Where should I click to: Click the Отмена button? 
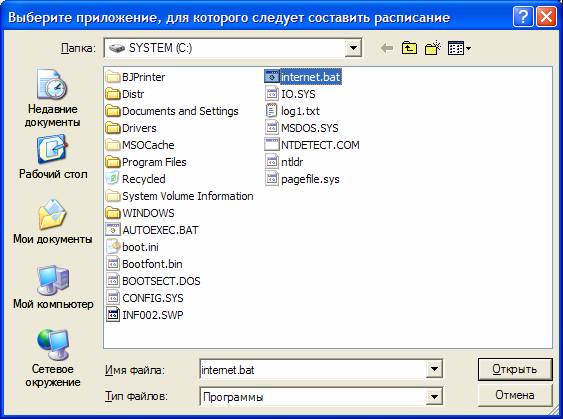point(515,395)
